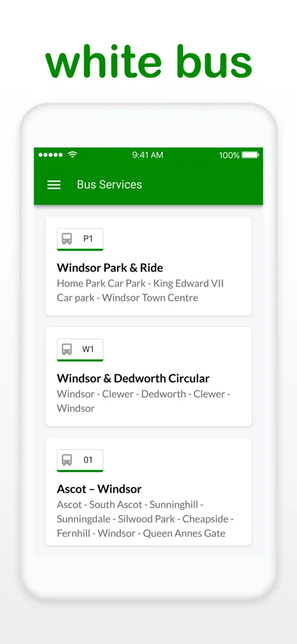297x644 pixels.
Task: Tap the bus icon in 01 badge
Action: (x=67, y=460)
